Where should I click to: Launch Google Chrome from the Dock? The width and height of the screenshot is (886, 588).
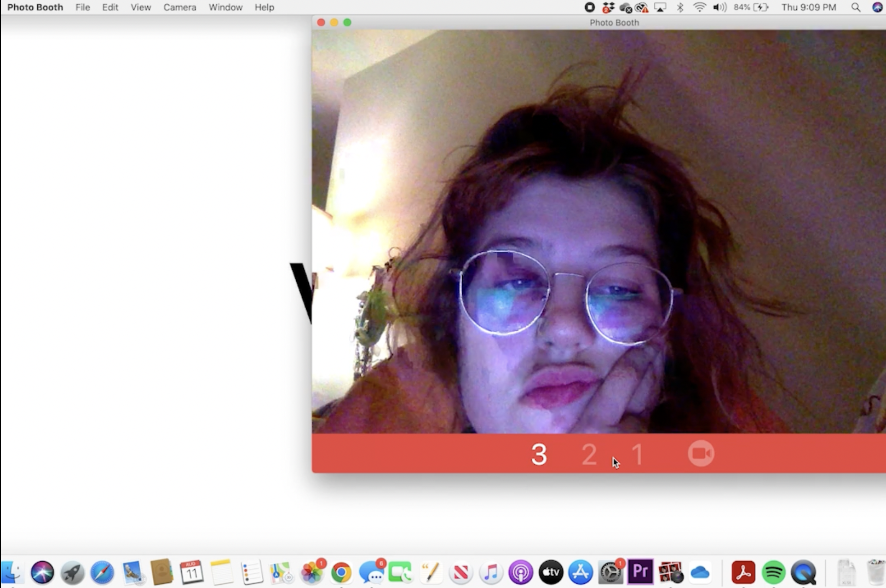(341, 573)
